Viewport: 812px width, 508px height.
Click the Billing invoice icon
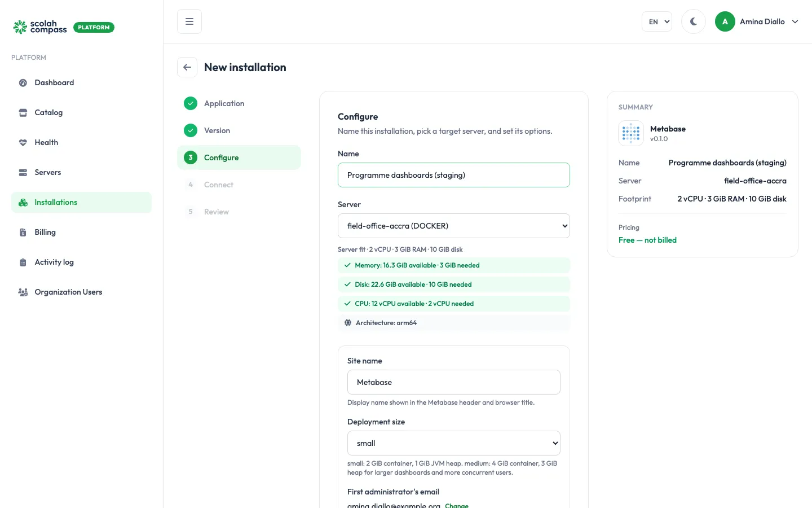23,232
